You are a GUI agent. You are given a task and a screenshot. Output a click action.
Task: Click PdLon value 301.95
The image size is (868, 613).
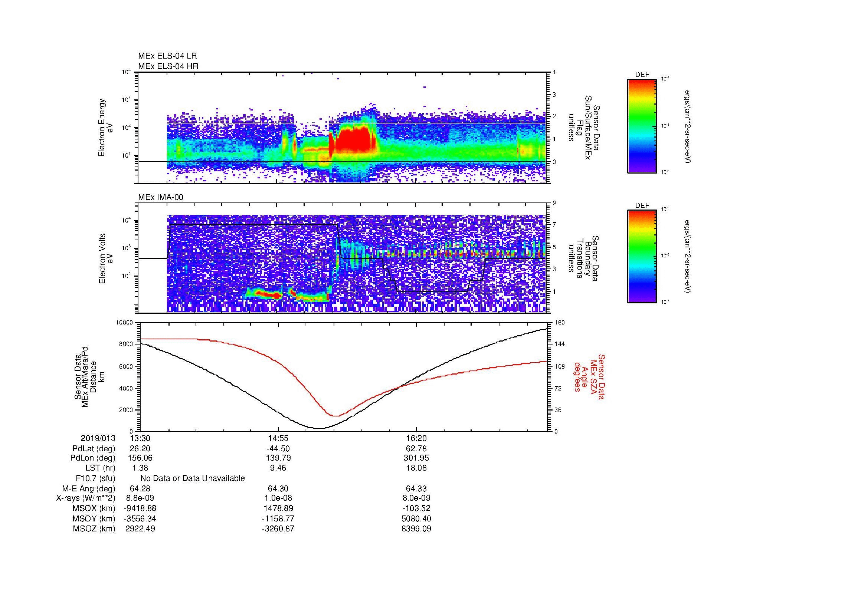click(416, 458)
